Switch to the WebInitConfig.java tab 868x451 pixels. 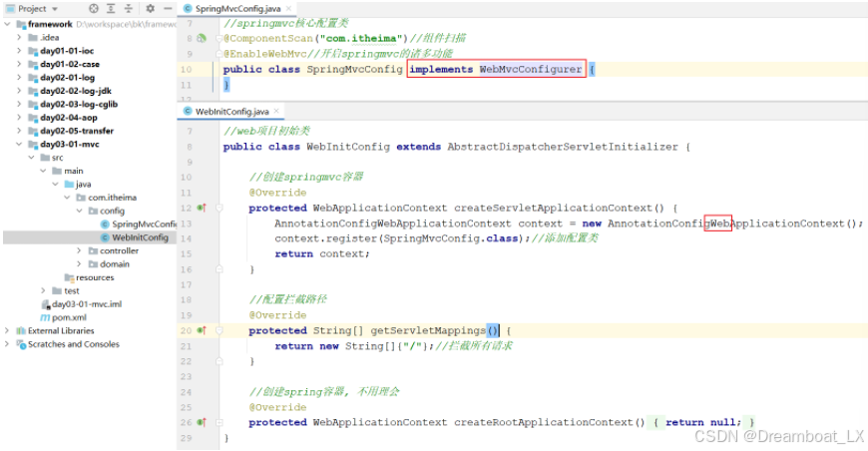click(x=231, y=112)
